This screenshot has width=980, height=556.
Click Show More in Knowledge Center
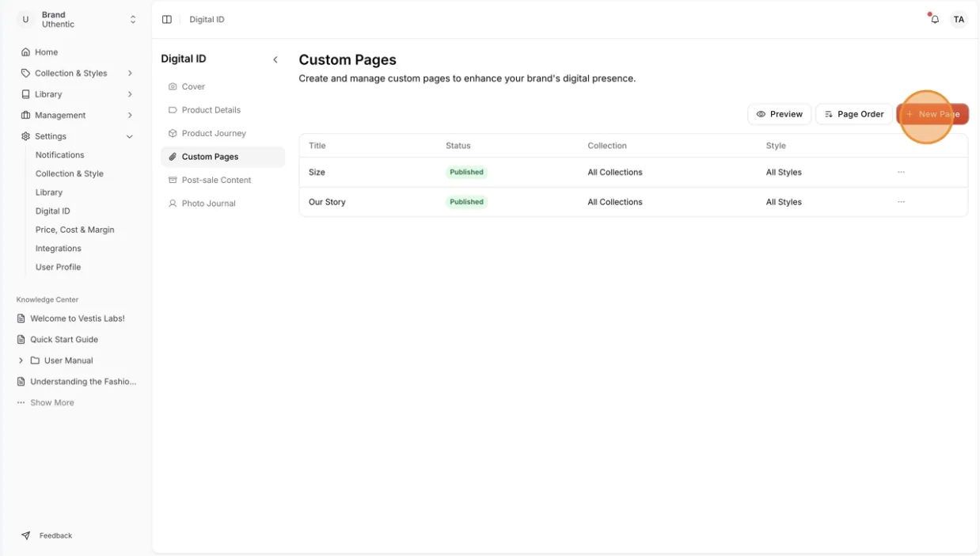(52, 403)
